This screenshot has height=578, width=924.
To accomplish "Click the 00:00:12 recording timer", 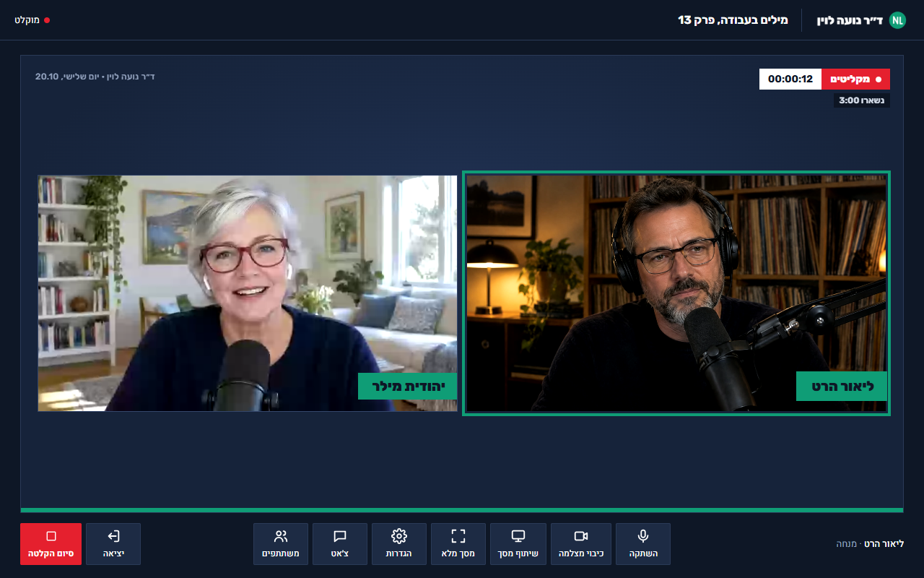I will pyautogui.click(x=790, y=79).
